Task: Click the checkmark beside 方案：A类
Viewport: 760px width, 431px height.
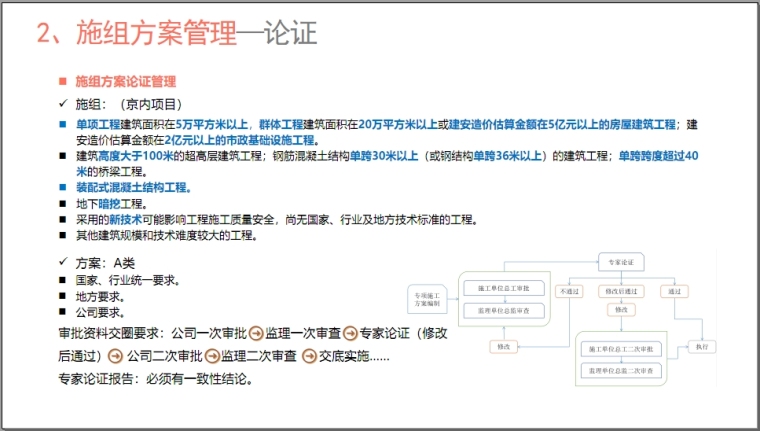Action: point(63,264)
